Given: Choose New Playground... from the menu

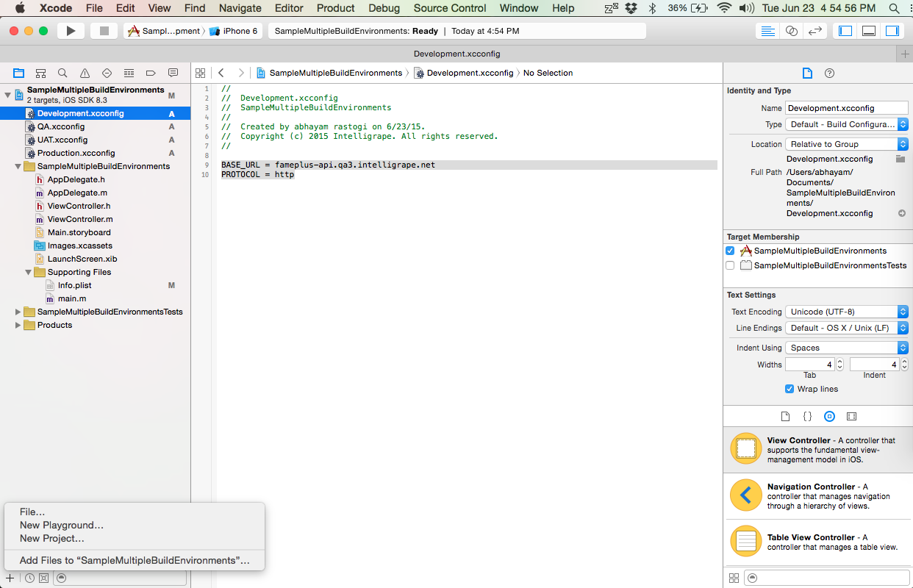Looking at the screenshot, I should point(134,525).
